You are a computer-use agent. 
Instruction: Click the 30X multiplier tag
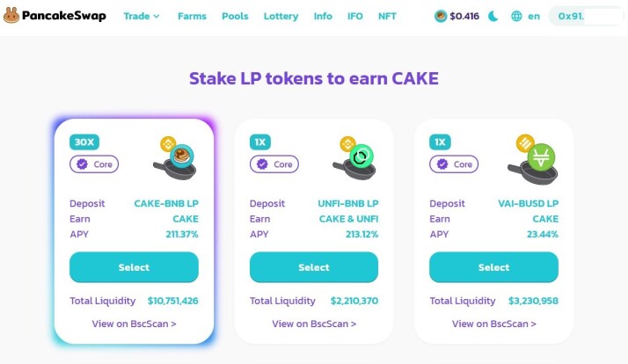click(x=84, y=142)
